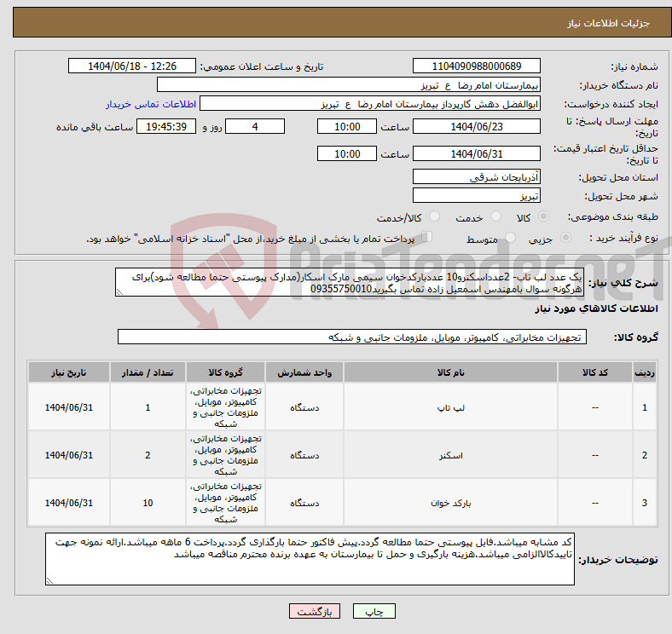Click the توضیحات خریدار text area

(x=310, y=560)
